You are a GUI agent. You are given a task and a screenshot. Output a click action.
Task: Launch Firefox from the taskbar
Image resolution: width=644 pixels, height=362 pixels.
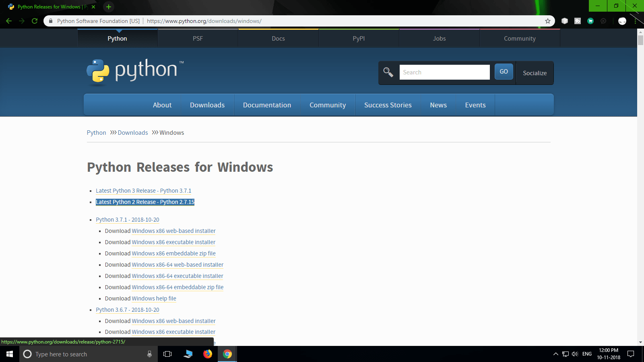pos(208,354)
